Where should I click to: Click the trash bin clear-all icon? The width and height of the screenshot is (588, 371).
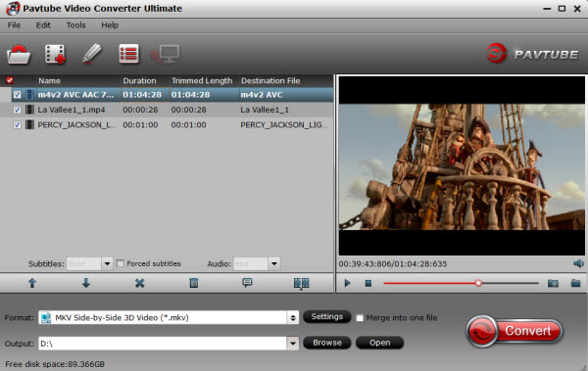(x=194, y=283)
